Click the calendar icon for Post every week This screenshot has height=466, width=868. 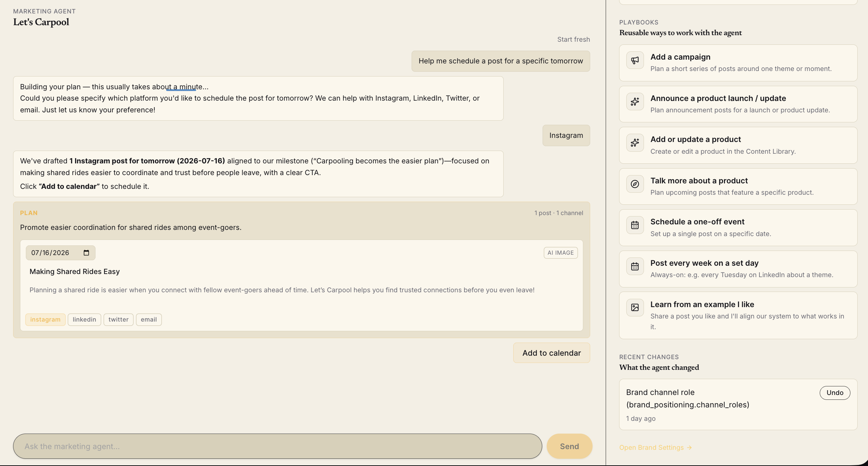635,266
